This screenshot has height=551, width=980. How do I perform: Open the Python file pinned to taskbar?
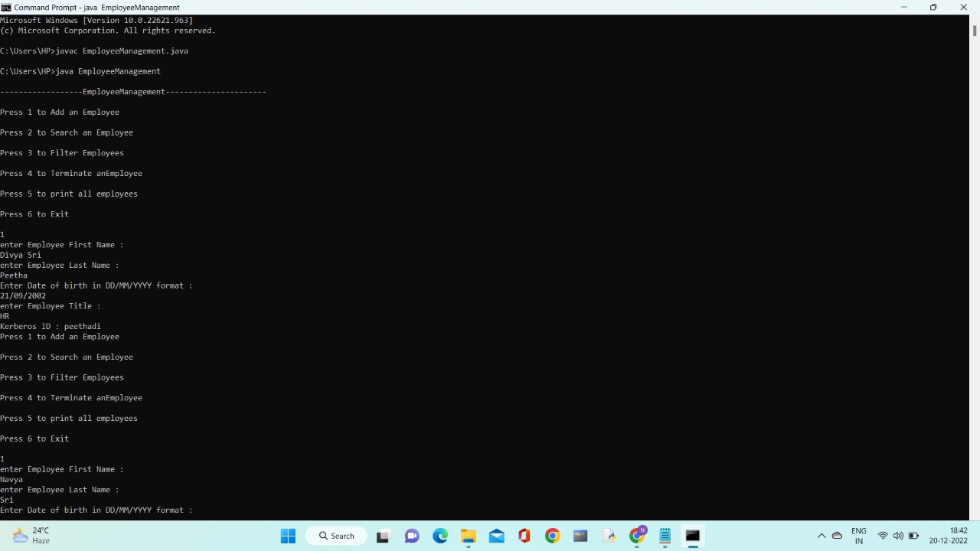pyautogui.click(x=609, y=536)
